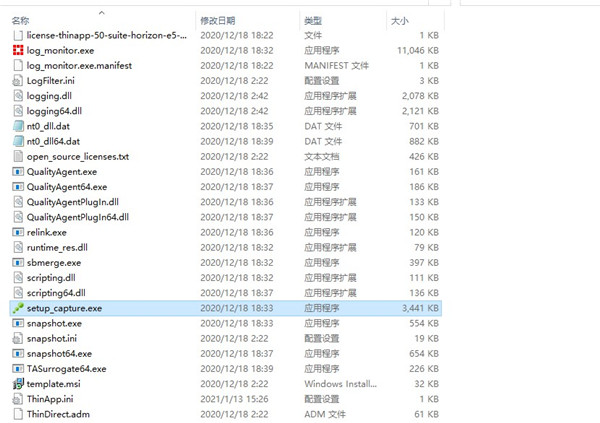Select snapshot64.exe file name
This screenshot has height=423, width=600.
[x=59, y=354]
